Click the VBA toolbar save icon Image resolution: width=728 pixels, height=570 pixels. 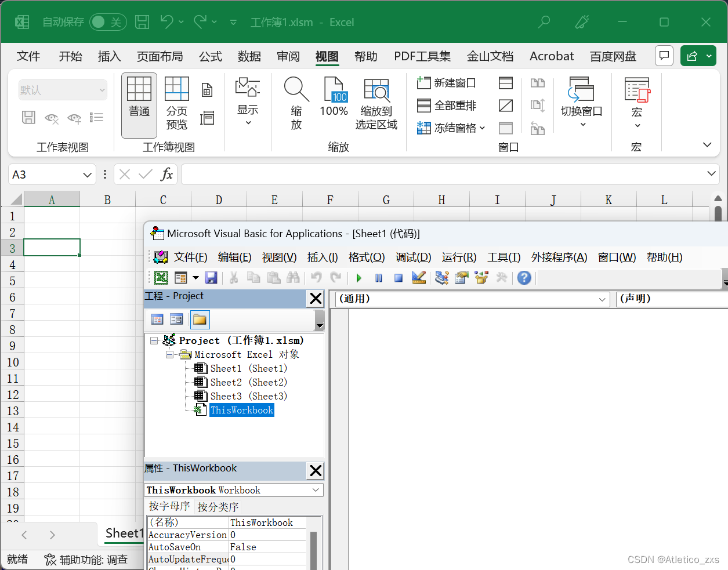(x=211, y=278)
